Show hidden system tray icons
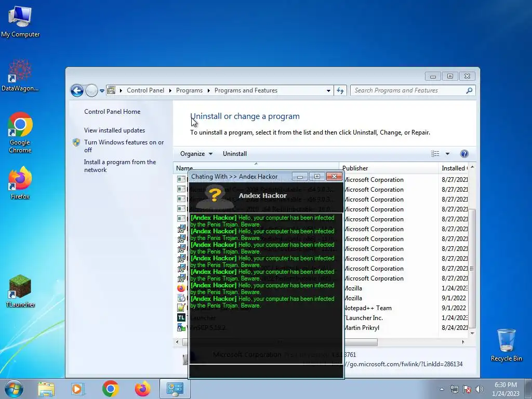Viewport: 532px width, 399px height. 442,389
